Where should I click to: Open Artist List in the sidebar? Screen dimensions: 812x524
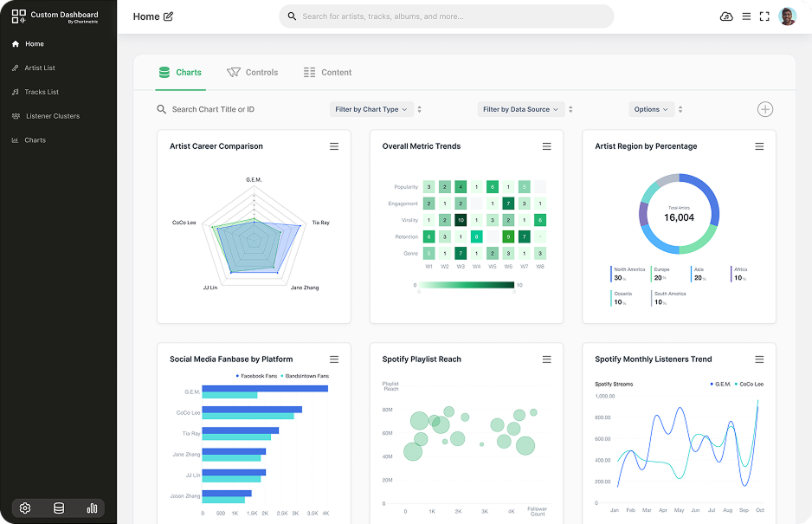(33, 68)
